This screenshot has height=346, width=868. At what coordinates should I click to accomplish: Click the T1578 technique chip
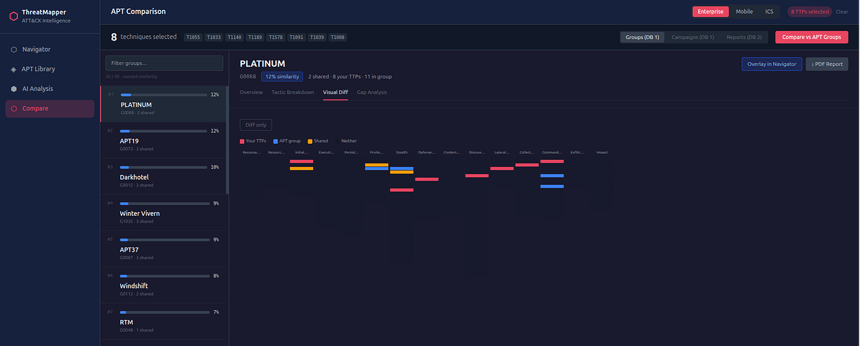[276, 37]
